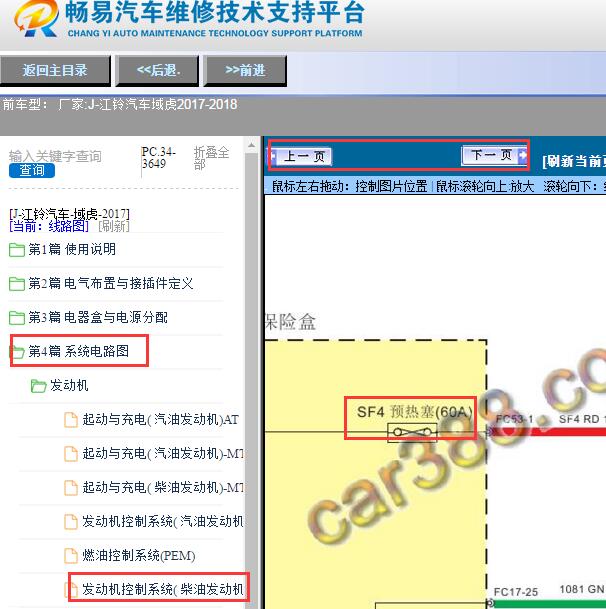
Task: Click folder icon of 第2篇 电气布置与接插件定义
Action: (17, 284)
